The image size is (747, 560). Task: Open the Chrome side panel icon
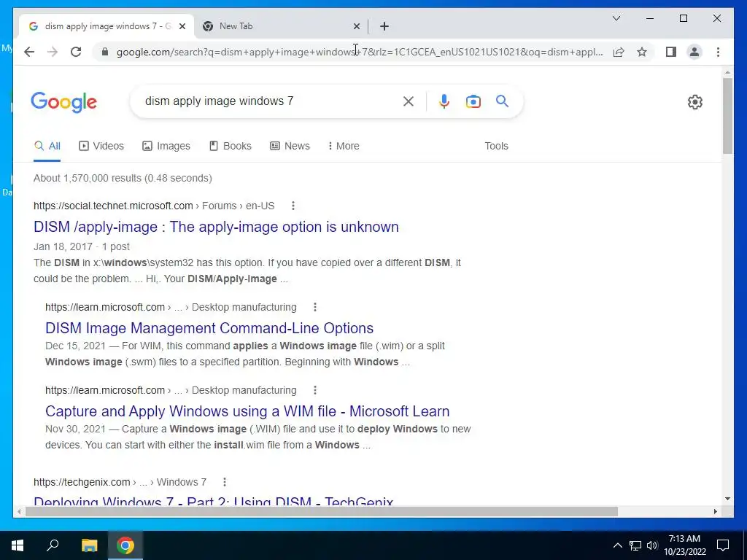671,52
